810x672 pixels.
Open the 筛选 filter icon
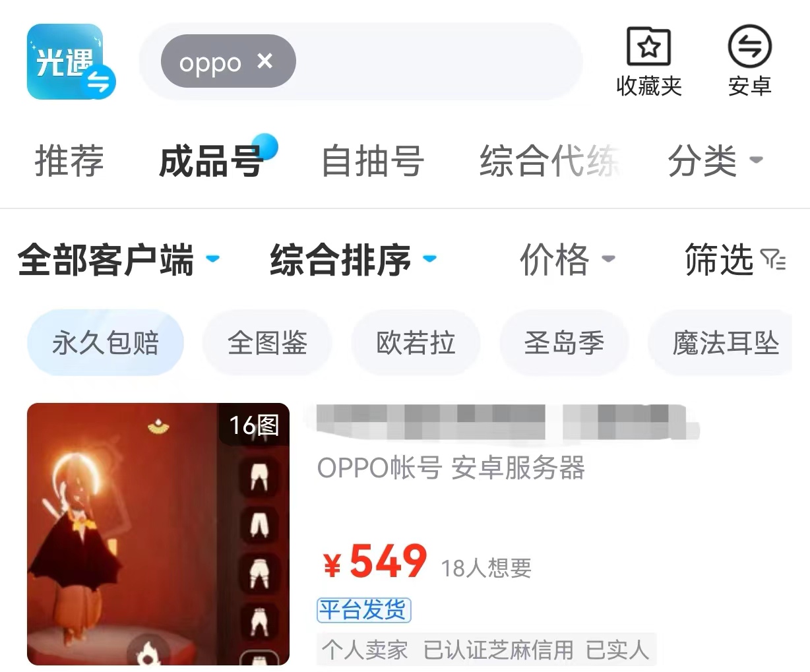click(x=773, y=259)
